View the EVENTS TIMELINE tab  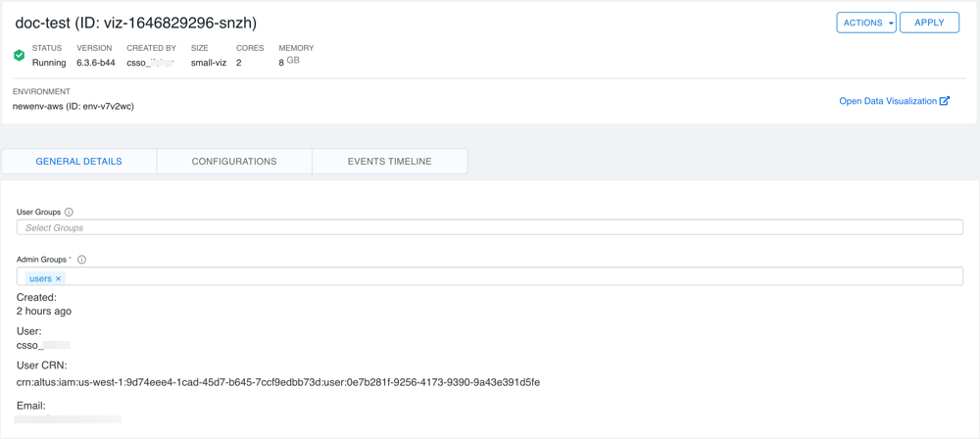389,162
